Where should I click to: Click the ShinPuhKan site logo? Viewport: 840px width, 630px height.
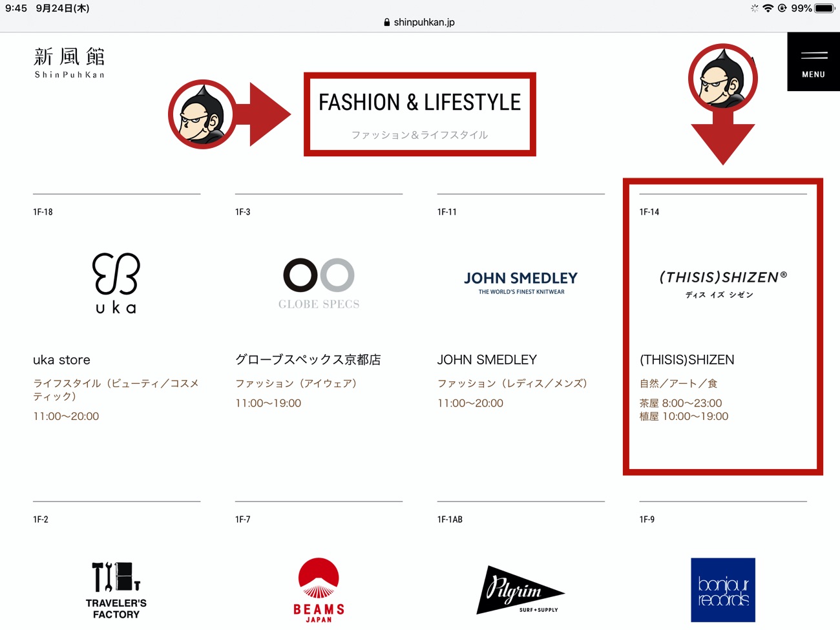(69, 63)
